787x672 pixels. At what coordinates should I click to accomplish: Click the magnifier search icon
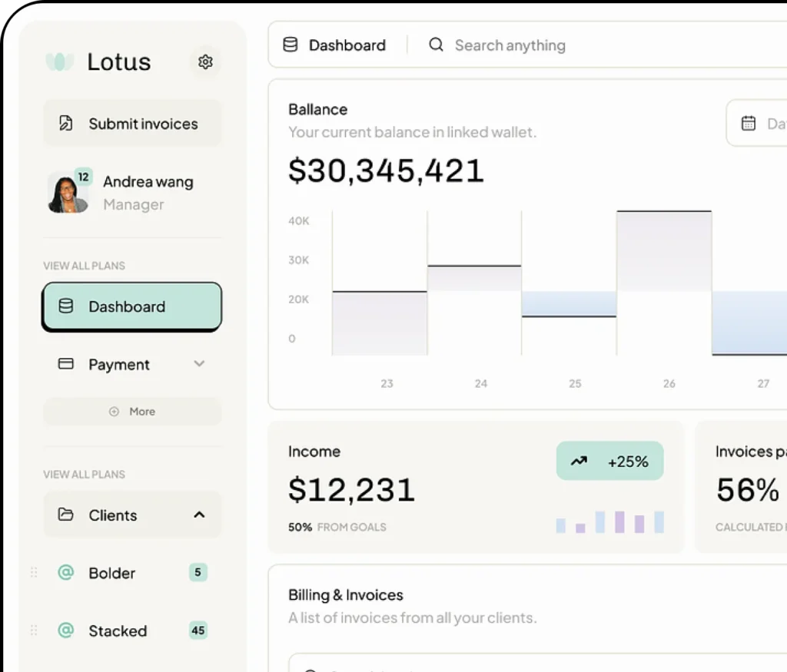coord(436,45)
